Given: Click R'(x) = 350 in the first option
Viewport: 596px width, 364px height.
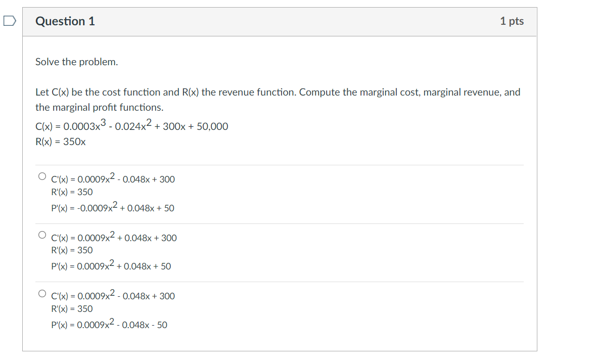Looking at the screenshot, I should coord(72,192).
